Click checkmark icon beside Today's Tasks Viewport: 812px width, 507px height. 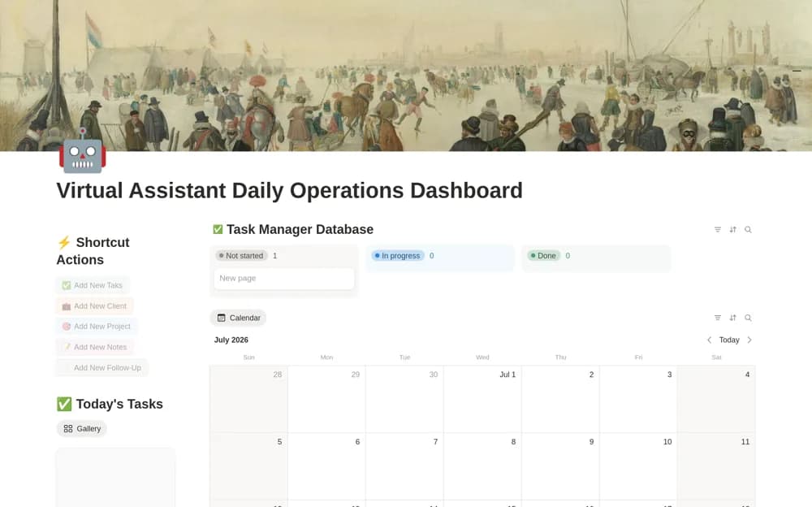(x=64, y=404)
